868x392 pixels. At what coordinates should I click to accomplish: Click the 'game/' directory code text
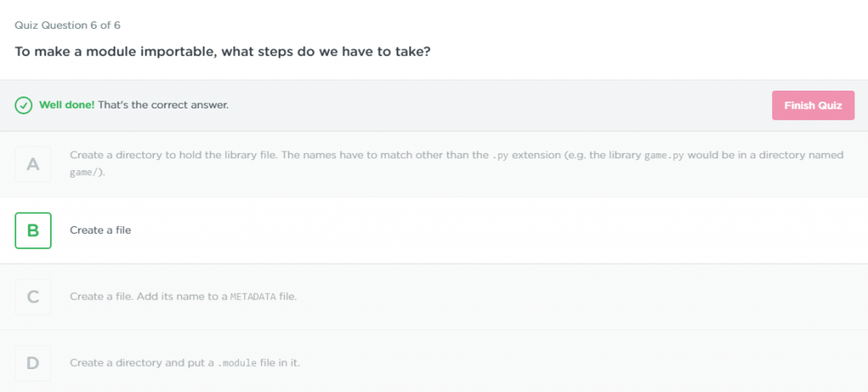[x=84, y=173]
